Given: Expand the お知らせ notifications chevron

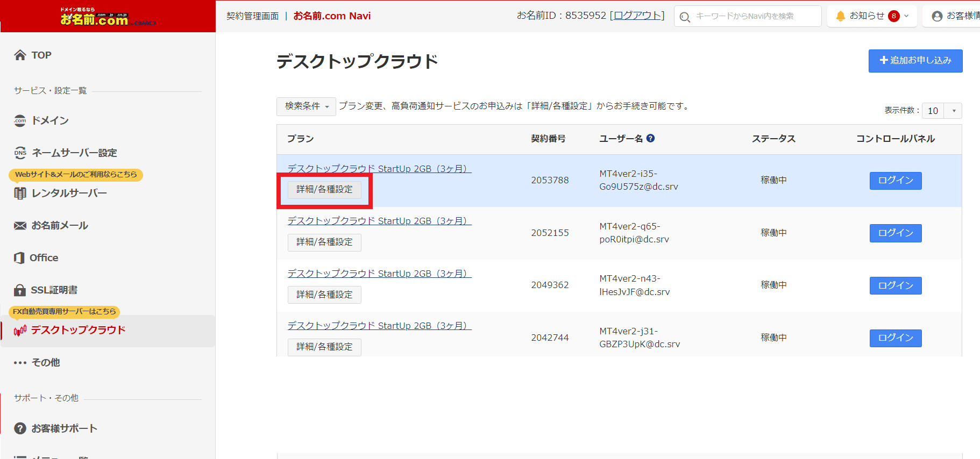Looking at the screenshot, I should click(x=906, y=16).
